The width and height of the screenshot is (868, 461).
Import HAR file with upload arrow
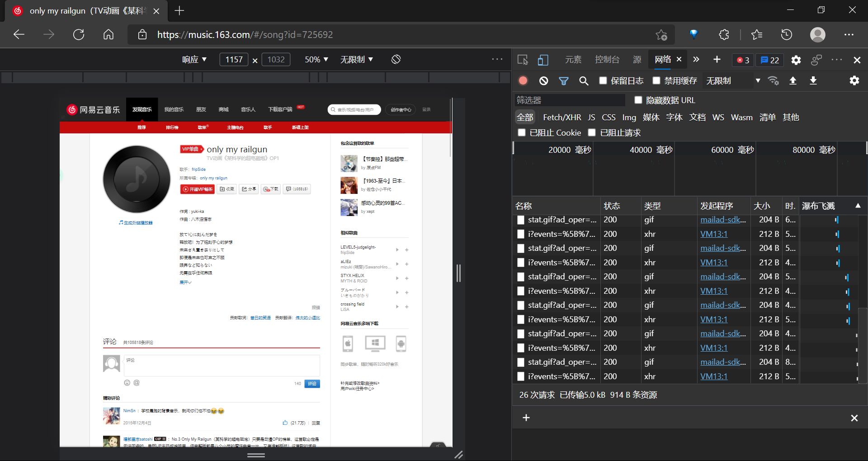point(793,80)
